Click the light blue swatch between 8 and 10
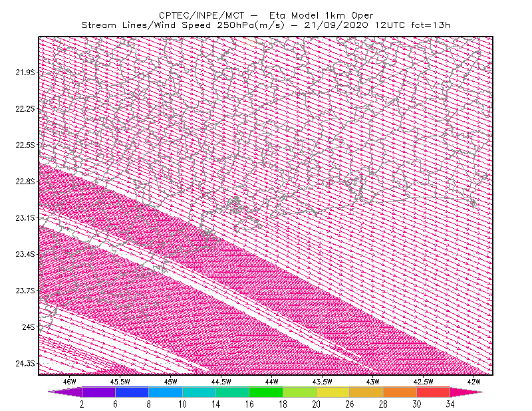This screenshot has width=532, height=411. click(166, 392)
